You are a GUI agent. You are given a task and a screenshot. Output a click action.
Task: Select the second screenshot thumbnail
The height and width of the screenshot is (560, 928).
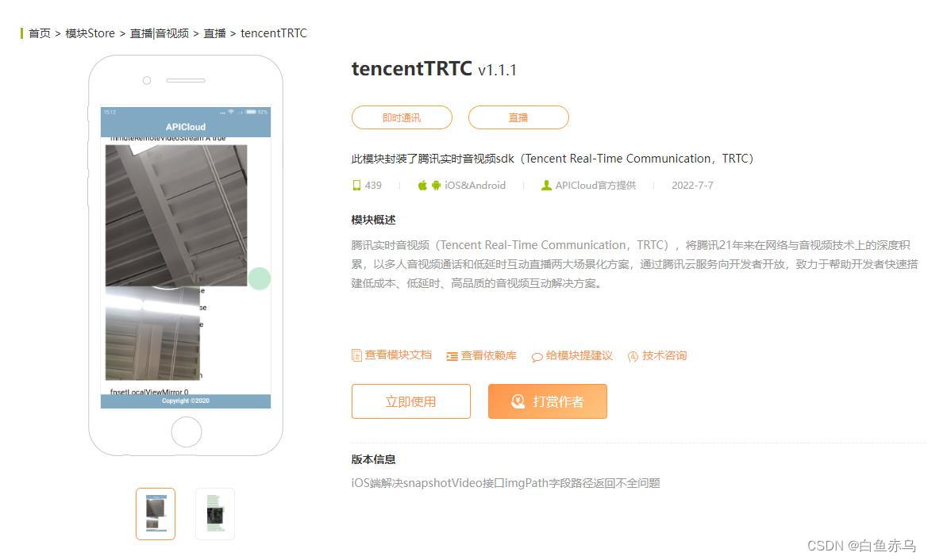215,514
